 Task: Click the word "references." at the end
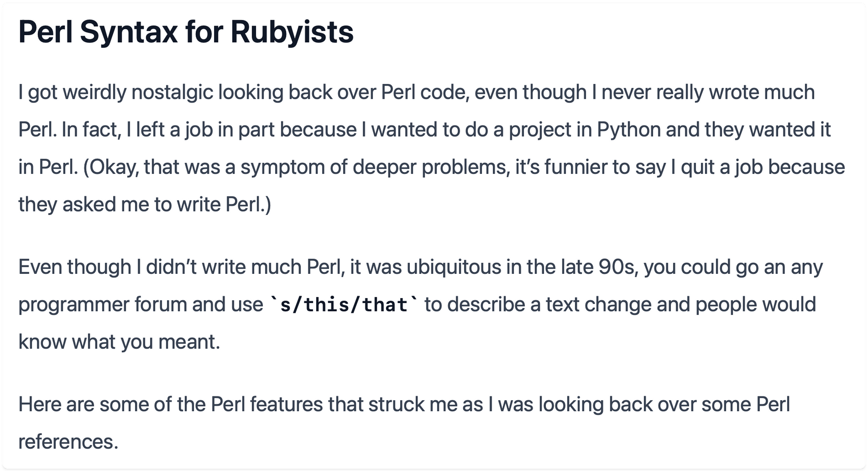68,442
